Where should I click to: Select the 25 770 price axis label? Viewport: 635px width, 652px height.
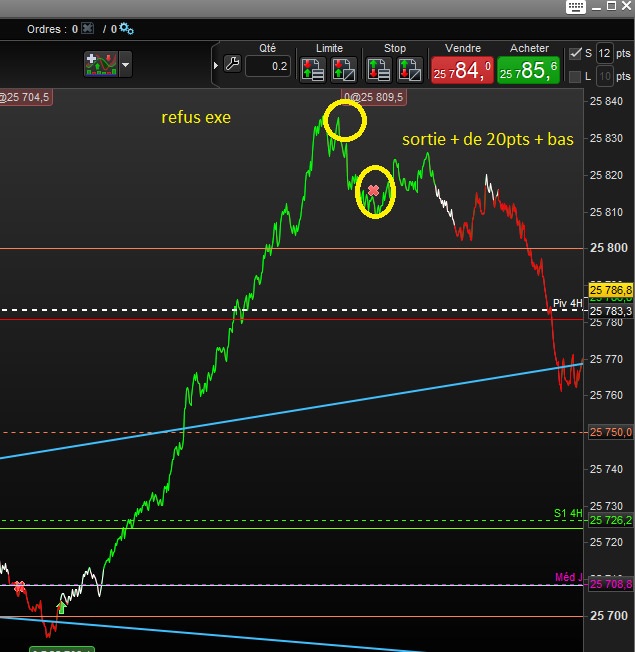tap(606, 359)
